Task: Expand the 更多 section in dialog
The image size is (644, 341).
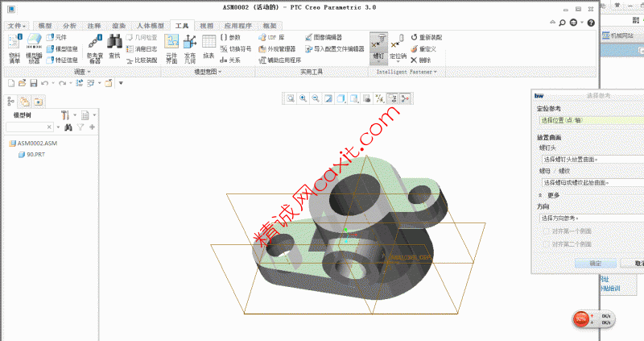Action: click(549, 195)
